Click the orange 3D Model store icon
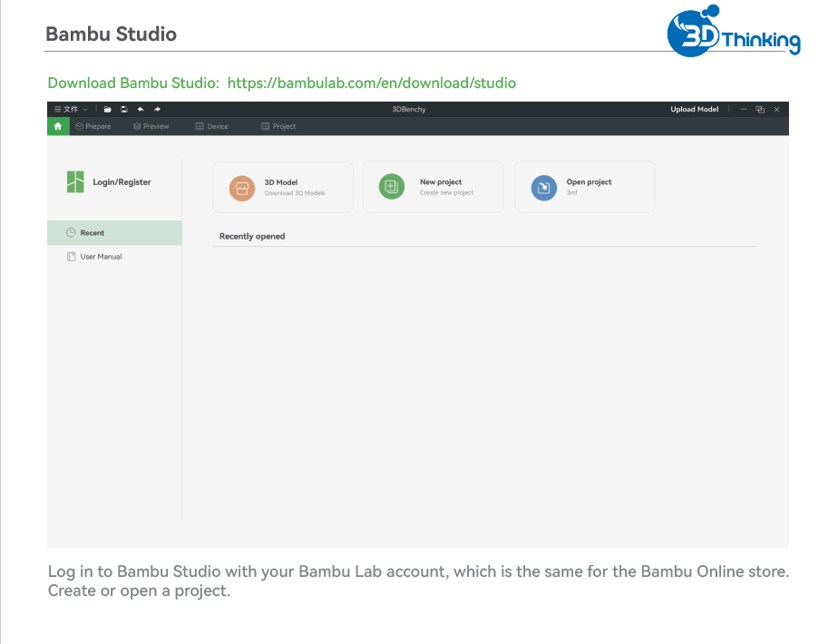Image resolution: width=828 pixels, height=644 pixels. (x=242, y=188)
